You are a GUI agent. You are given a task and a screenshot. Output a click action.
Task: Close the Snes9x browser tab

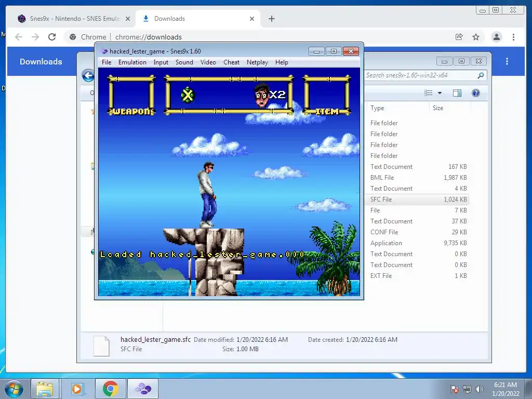pyautogui.click(x=128, y=19)
